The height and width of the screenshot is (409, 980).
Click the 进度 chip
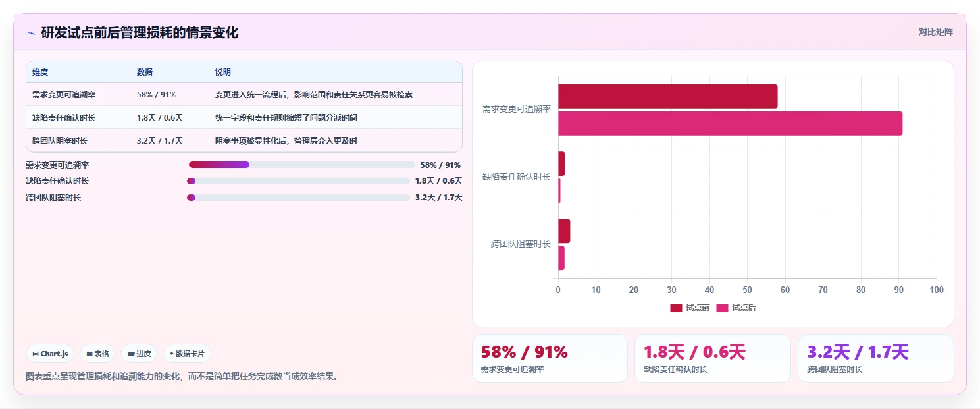pos(139,354)
